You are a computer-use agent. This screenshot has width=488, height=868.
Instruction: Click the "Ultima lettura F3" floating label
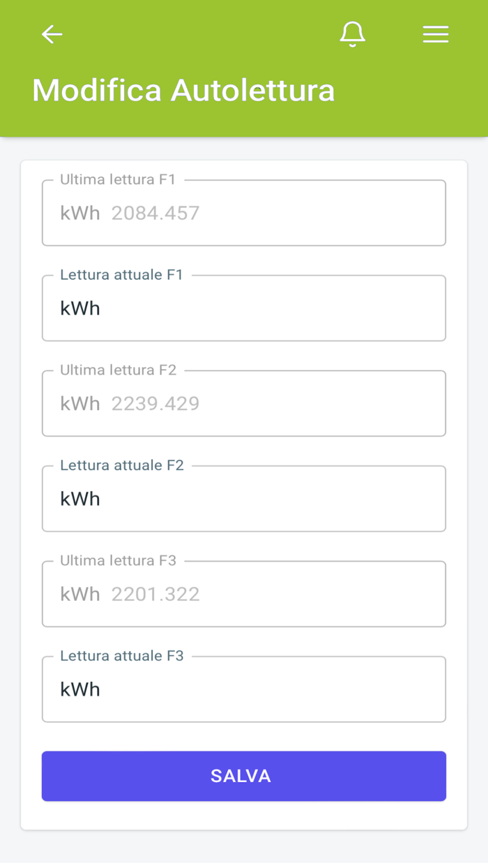coord(119,561)
